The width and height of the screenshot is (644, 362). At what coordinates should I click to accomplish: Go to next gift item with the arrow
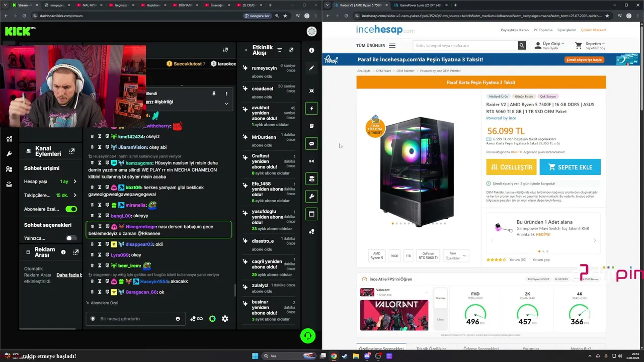(595, 240)
